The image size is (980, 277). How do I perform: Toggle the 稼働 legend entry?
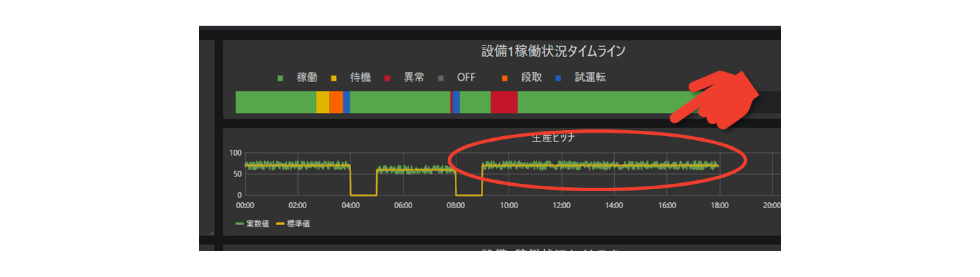click(x=307, y=77)
